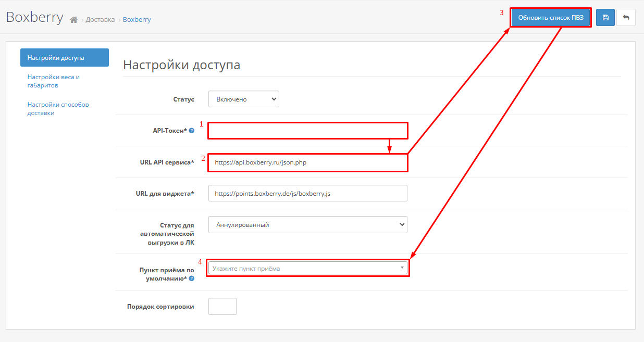Open the Аннулированный status dropdown
Image resolution: width=644 pixels, height=342 pixels.
click(308, 225)
